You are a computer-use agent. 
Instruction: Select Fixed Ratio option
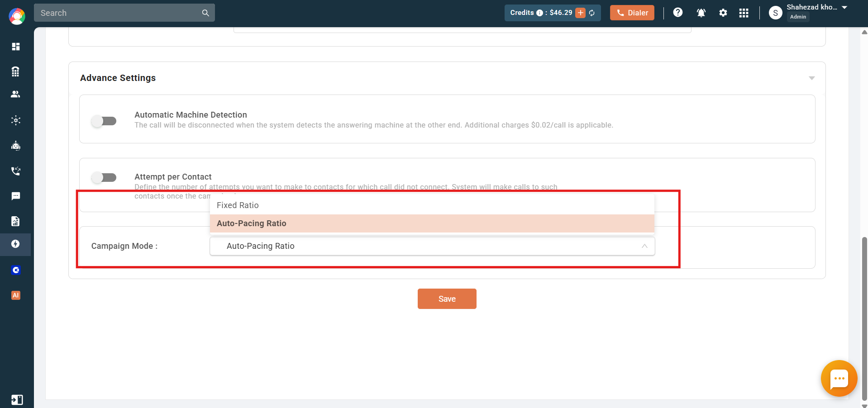click(432, 205)
